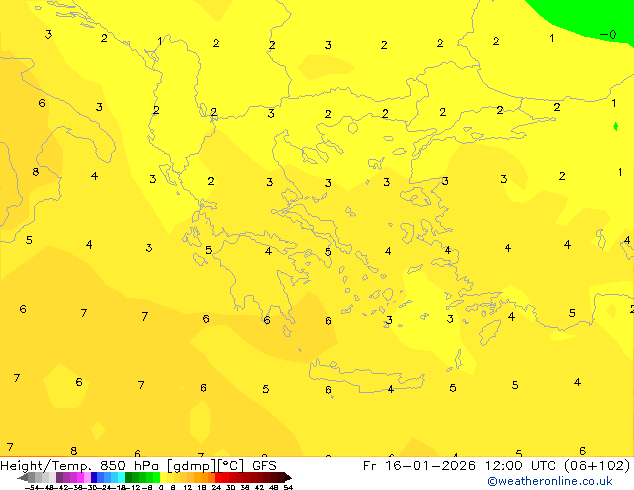This screenshot has width=634, height=490.
Task: Click the "[°C]" unit label
Action: point(232,466)
